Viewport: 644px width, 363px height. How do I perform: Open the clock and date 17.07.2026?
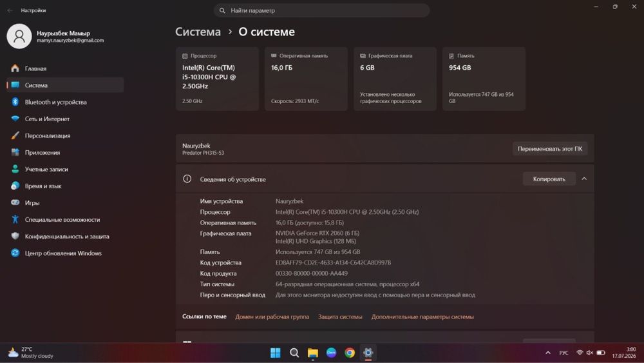coord(624,353)
